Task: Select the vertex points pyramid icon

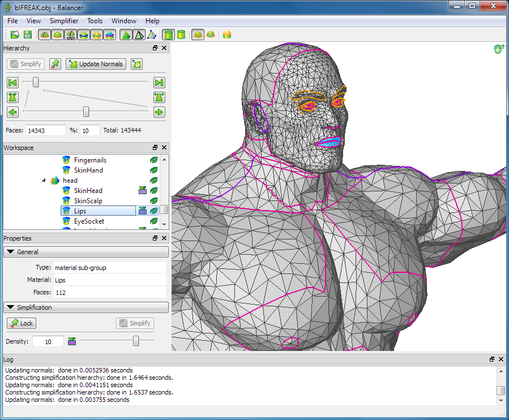Action: tap(152, 35)
